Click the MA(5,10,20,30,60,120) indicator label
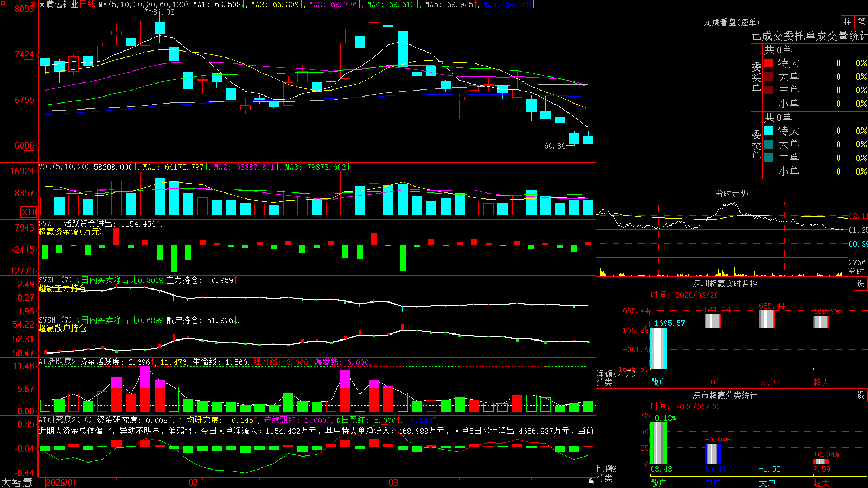Image resolution: width=868 pixels, height=488 pixels. click(x=143, y=4)
